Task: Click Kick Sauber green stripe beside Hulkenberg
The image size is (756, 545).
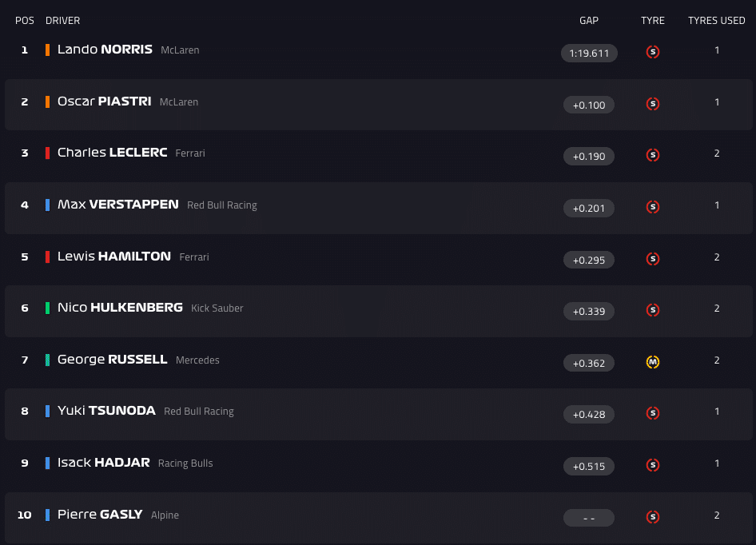Action: 48,308
